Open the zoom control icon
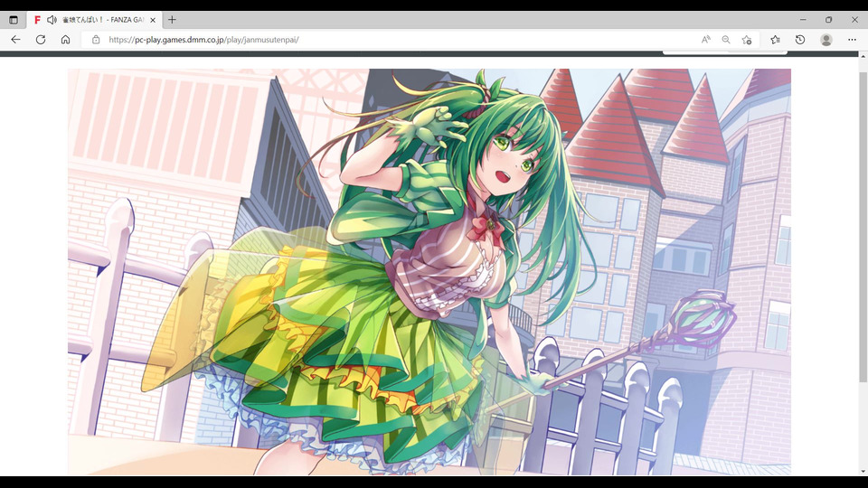This screenshot has height=488, width=868. 726,40
